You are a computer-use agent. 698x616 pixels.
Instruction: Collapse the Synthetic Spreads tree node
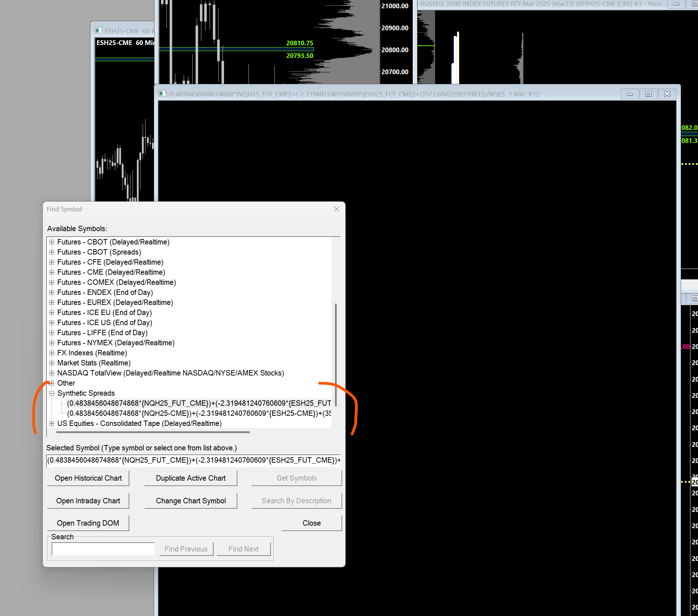click(x=52, y=393)
